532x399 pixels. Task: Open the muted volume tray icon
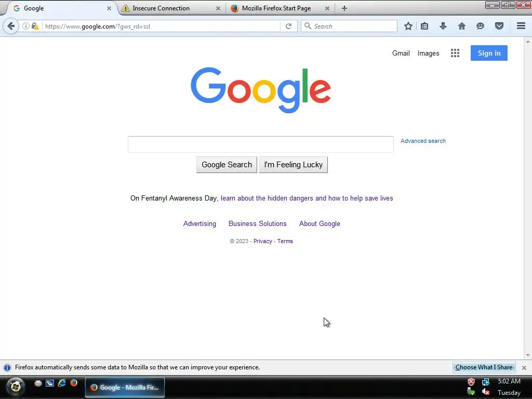486,392
